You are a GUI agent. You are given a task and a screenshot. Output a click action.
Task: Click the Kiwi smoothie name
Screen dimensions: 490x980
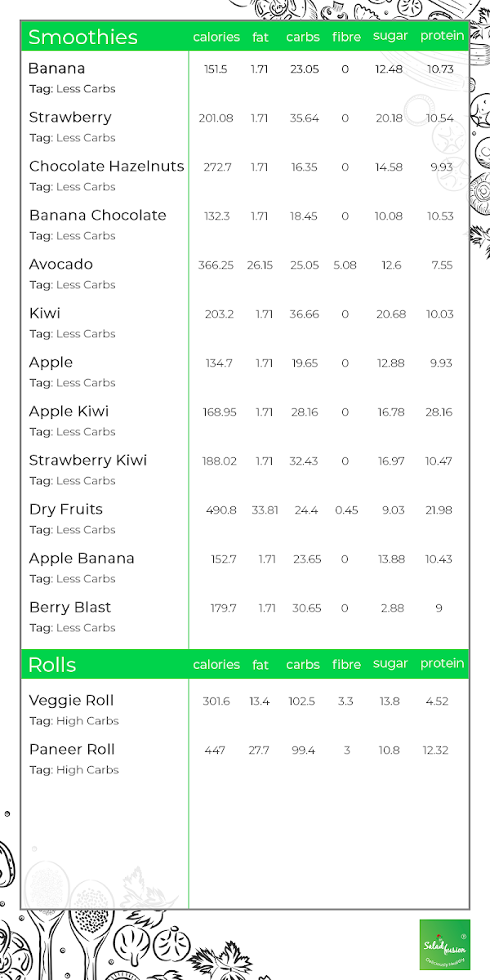(45, 314)
